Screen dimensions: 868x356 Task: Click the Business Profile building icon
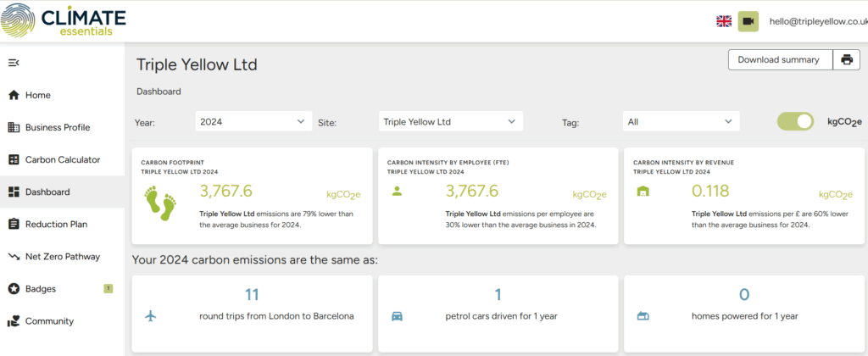click(x=14, y=127)
